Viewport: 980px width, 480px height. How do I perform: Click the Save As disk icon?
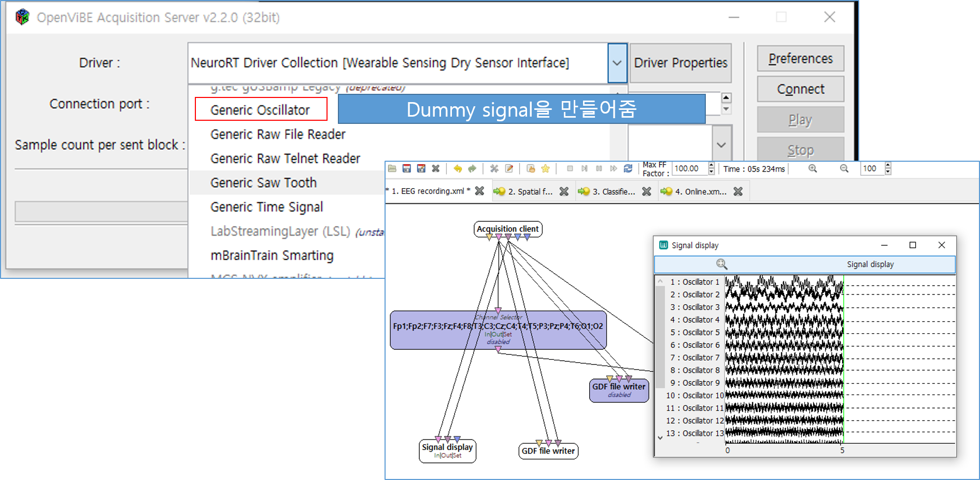click(x=421, y=168)
